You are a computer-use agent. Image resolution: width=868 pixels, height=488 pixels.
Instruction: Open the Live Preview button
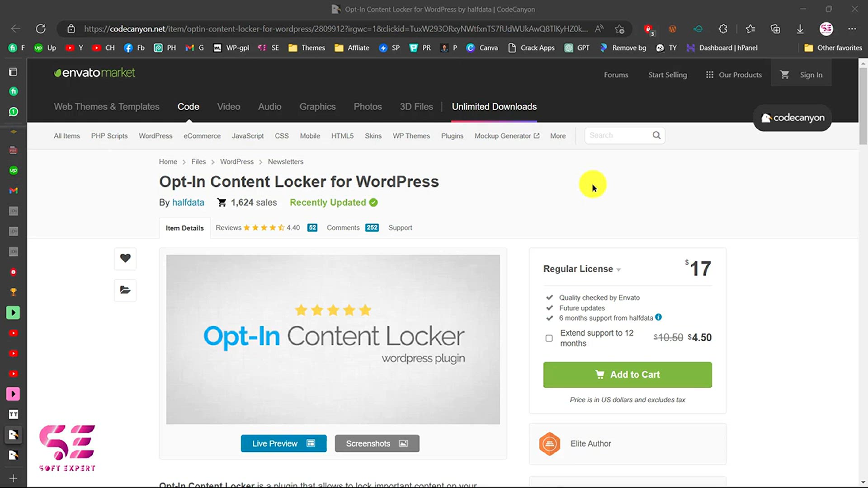point(283,444)
